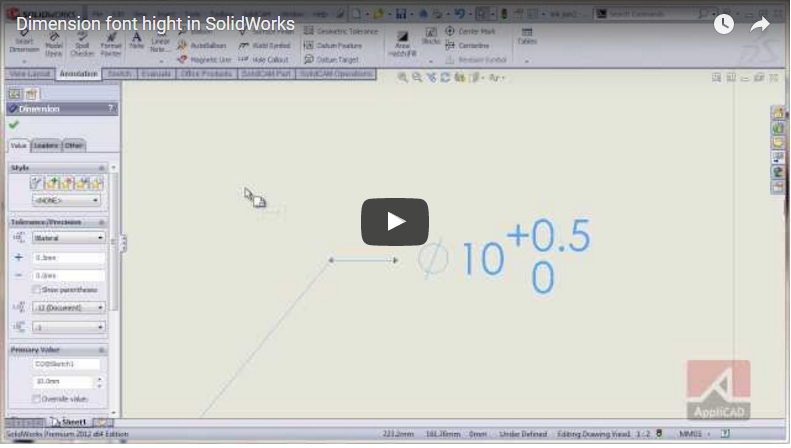Add a Weld Symbol
The image size is (791, 448).
tap(264, 45)
